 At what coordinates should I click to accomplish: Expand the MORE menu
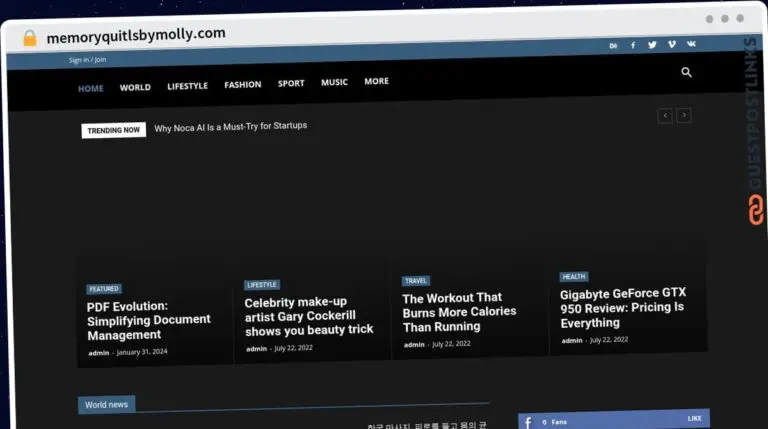376,82
